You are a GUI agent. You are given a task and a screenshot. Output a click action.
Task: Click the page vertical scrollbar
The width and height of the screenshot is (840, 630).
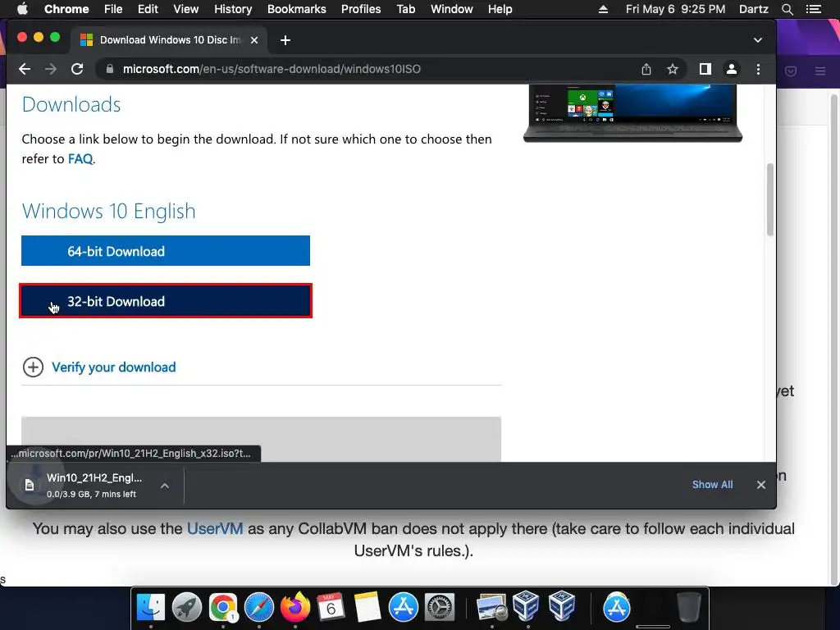coord(770,199)
